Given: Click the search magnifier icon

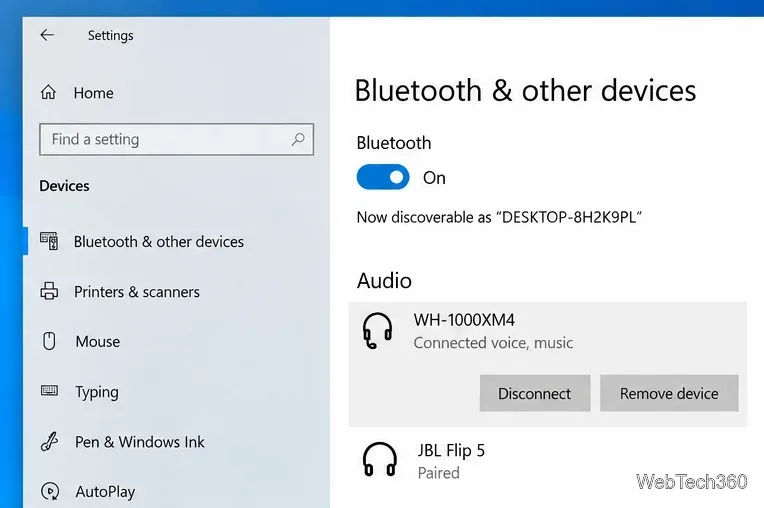Looking at the screenshot, I should point(298,139).
